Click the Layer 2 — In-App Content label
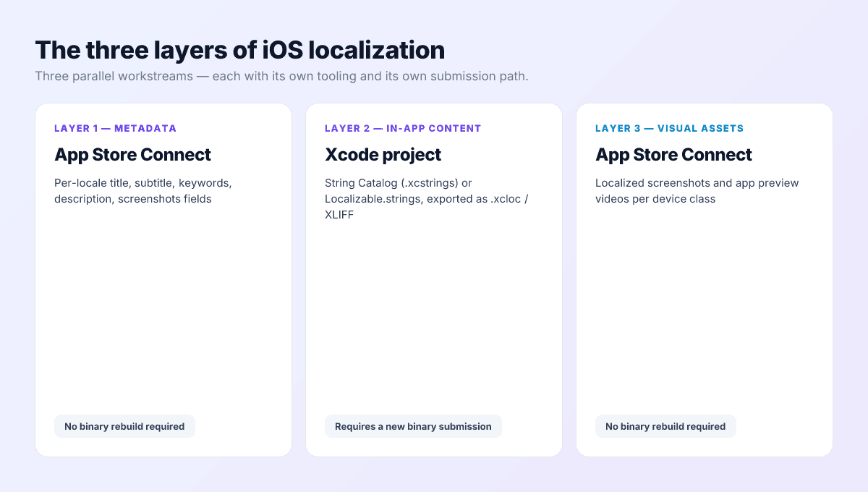 pos(402,128)
